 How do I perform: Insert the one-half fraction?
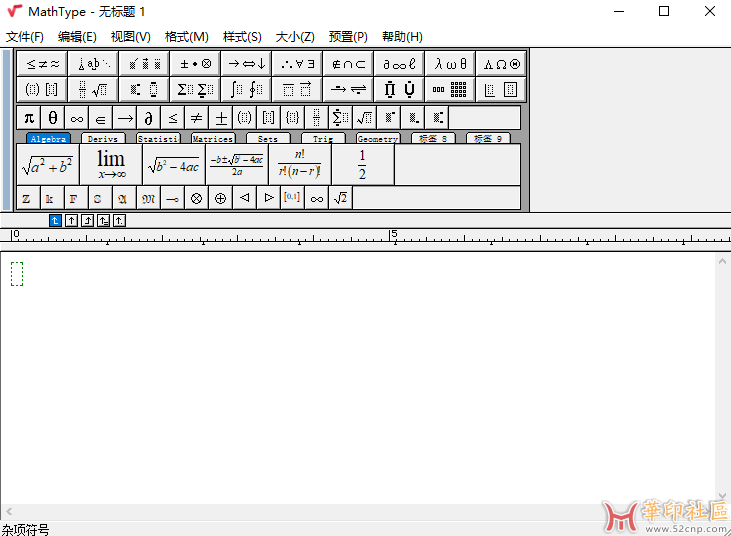tap(363, 165)
